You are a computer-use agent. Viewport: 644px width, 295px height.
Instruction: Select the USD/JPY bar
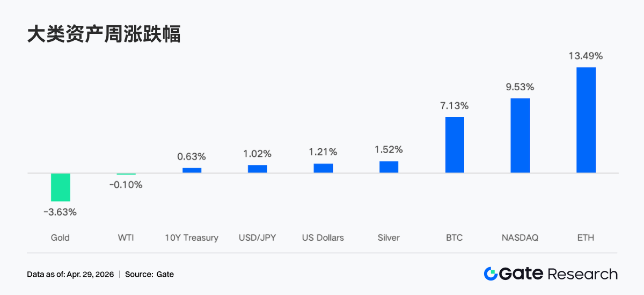258,169
